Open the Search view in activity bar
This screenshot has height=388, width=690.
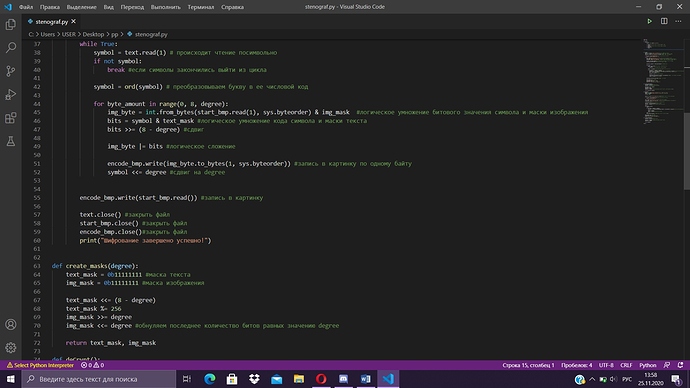click(x=11, y=48)
